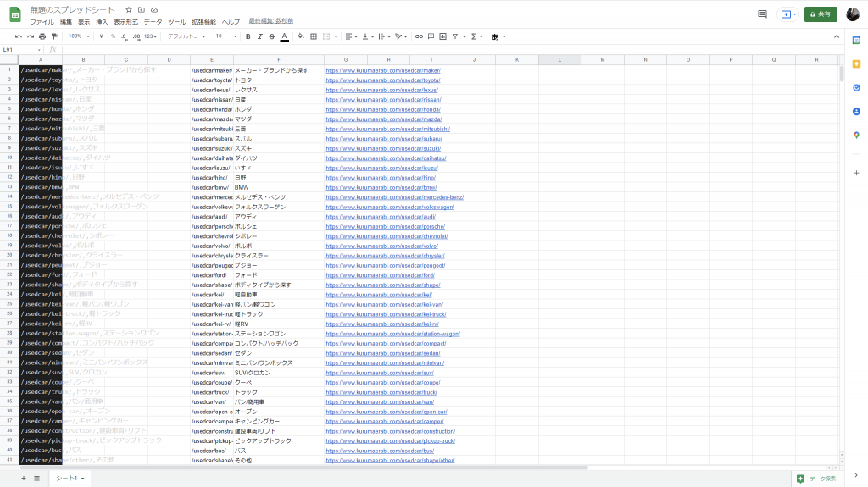The image size is (868, 487).
Task: Open the 挿入 menu
Action: [102, 22]
